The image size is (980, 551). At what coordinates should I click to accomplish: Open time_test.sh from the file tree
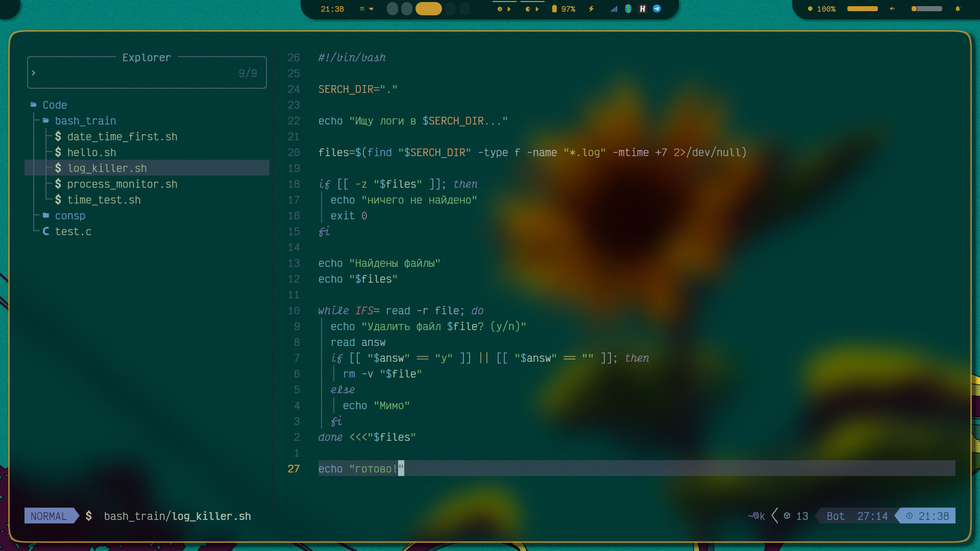coord(104,199)
